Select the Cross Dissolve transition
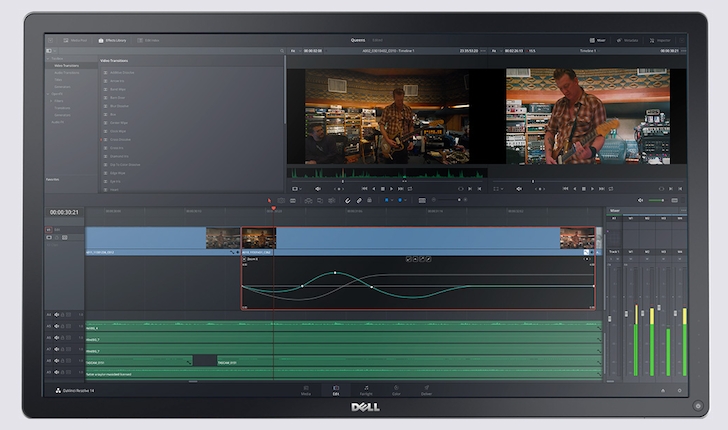This screenshot has width=728, height=430. (x=118, y=139)
